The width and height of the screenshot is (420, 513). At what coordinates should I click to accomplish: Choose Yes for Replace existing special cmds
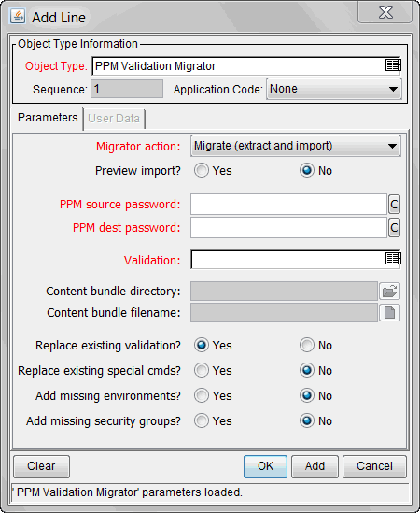pyautogui.click(x=202, y=370)
